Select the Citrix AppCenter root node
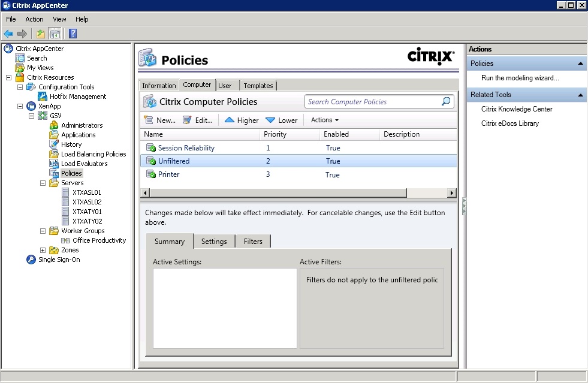 coord(40,49)
